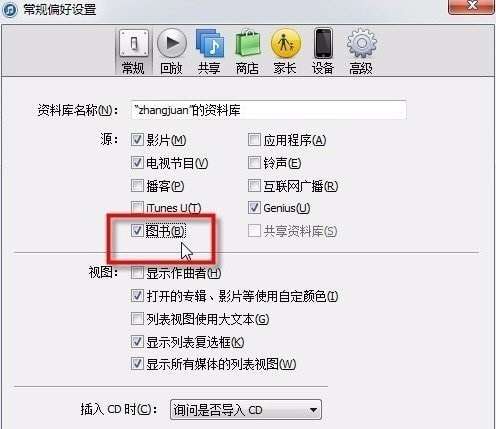Enable the 铃声(E) ringtones checkbox
496x429 pixels.
[254, 163]
